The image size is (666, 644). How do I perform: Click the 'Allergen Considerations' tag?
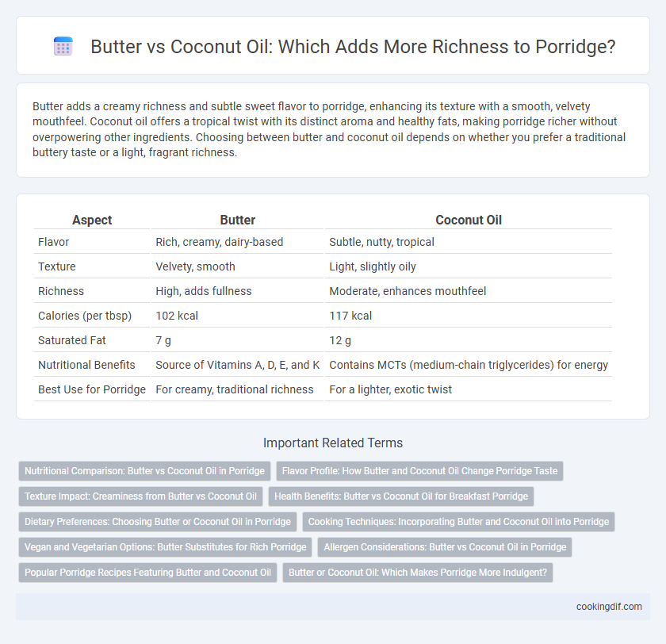pos(445,547)
